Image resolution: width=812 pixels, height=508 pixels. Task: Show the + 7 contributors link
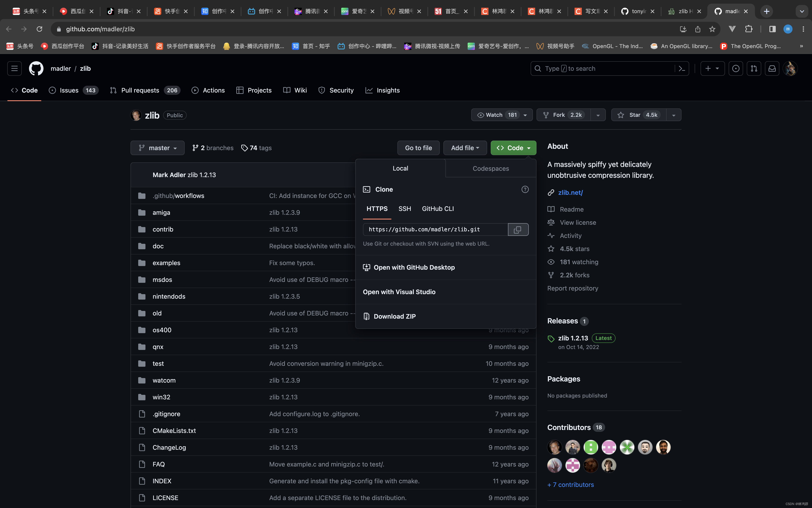(x=570, y=485)
